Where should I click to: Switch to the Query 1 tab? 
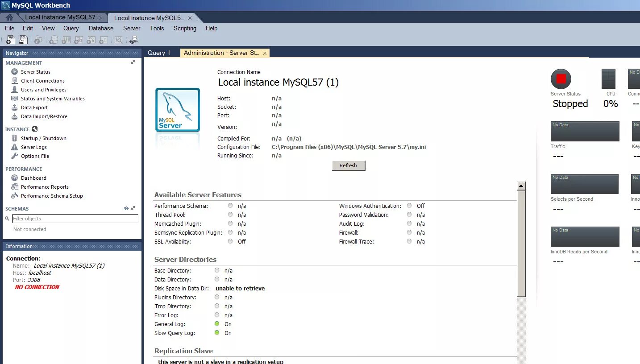tap(159, 53)
